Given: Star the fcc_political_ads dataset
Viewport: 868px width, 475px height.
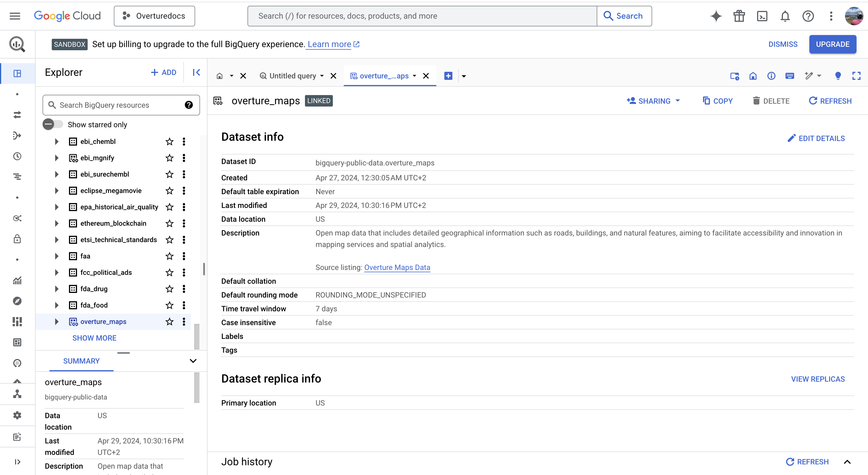Looking at the screenshot, I should point(170,272).
